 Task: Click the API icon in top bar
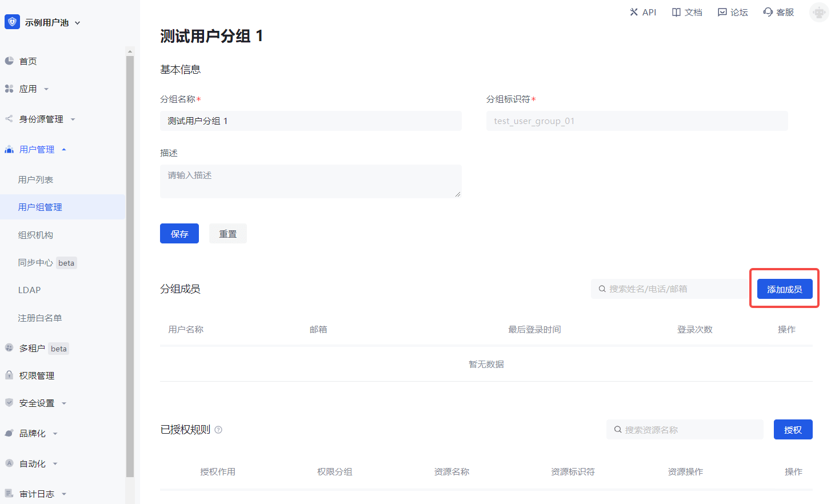point(634,12)
